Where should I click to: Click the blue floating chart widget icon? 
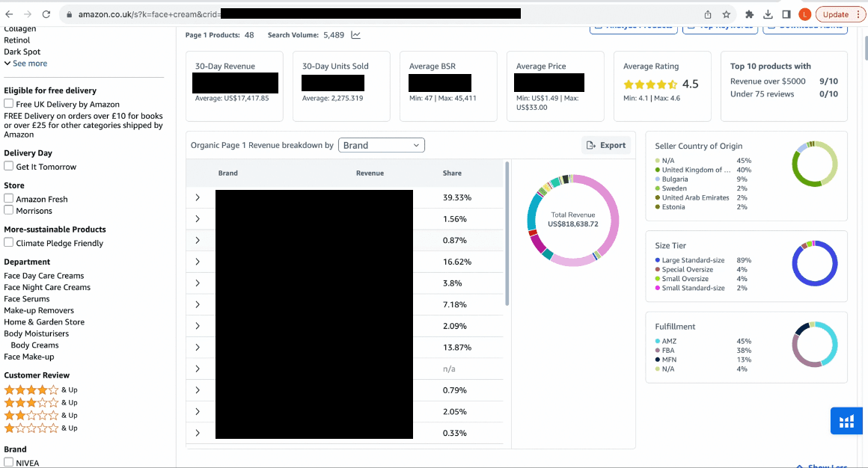(x=846, y=421)
